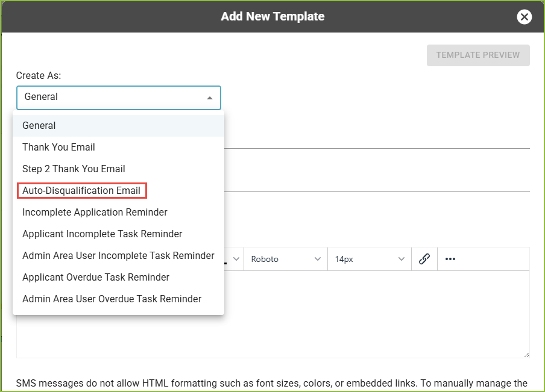The height and width of the screenshot is (392, 545).
Task: Open the Roboto font family dropdown
Action: [x=286, y=259]
